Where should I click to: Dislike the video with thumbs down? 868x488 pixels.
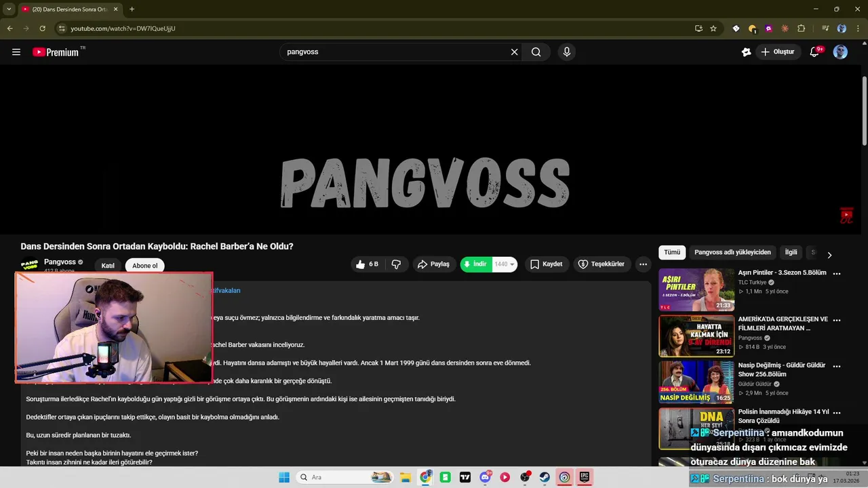(x=396, y=264)
